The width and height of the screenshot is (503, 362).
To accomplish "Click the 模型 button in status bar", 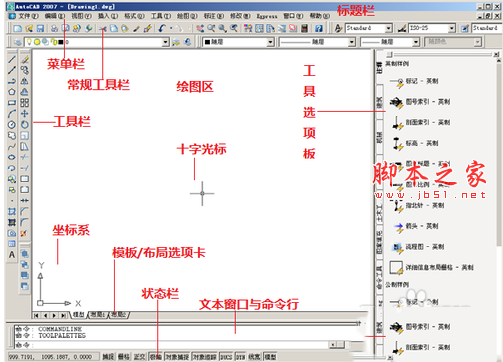I will point(270,357).
